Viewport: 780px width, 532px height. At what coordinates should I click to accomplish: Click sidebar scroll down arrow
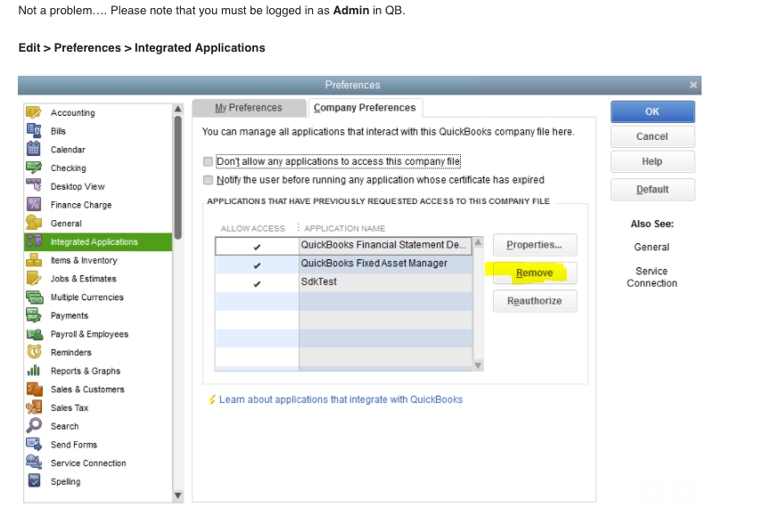[x=177, y=495]
